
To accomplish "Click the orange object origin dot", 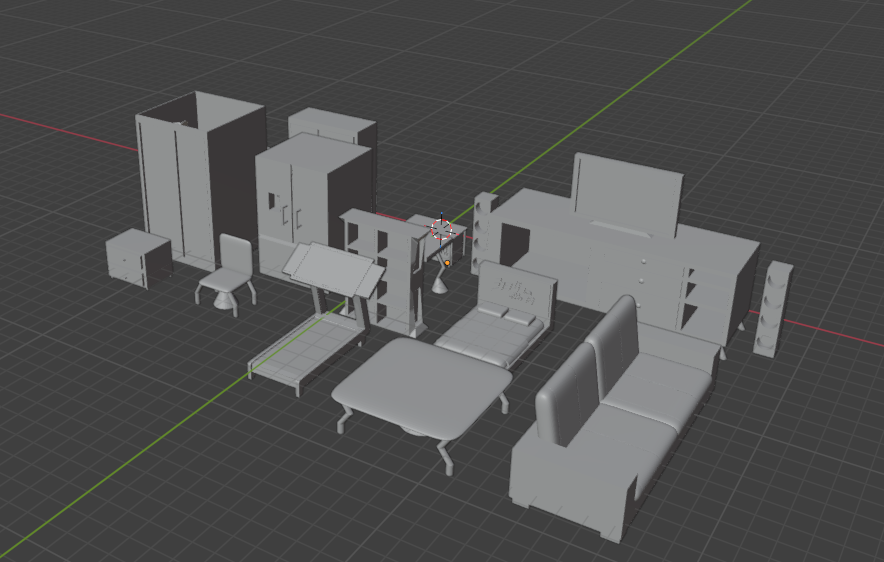I will point(447,263).
